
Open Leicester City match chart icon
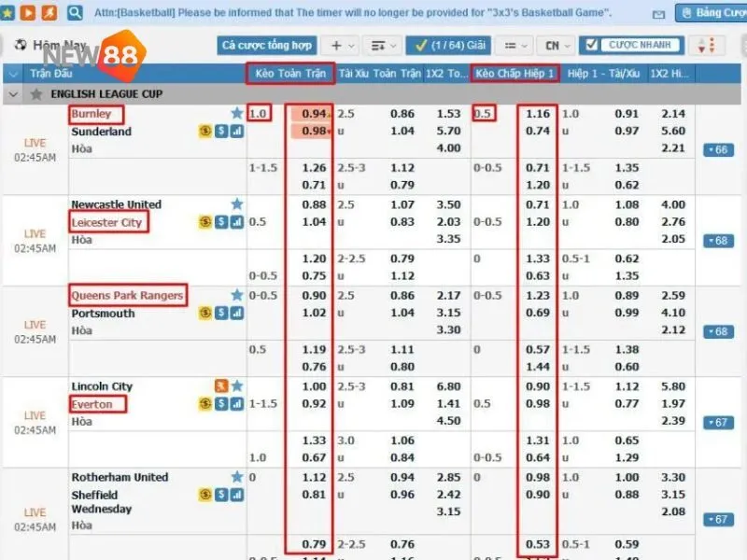pyautogui.click(x=237, y=222)
